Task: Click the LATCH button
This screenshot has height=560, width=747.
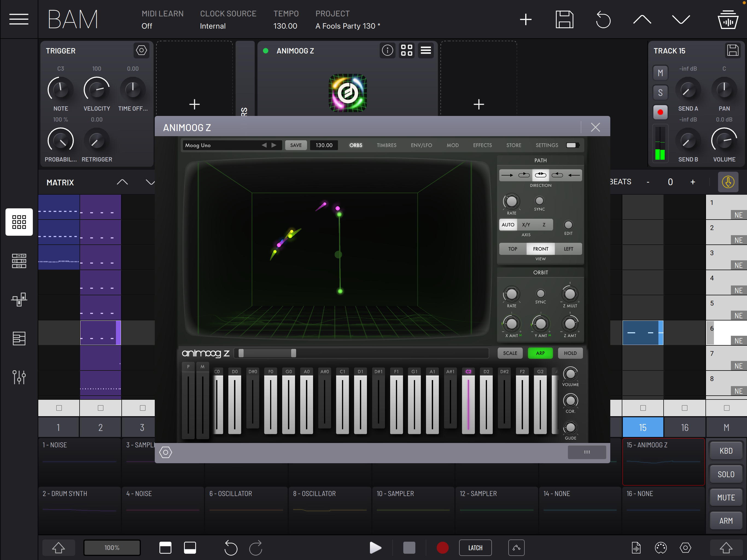Action: [x=475, y=548]
